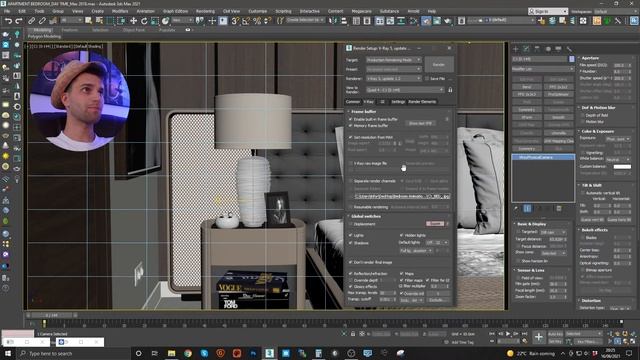Open the Target dropdown in Render Setup
Image resolution: width=640 pixels, height=360 pixels.
tap(394, 60)
